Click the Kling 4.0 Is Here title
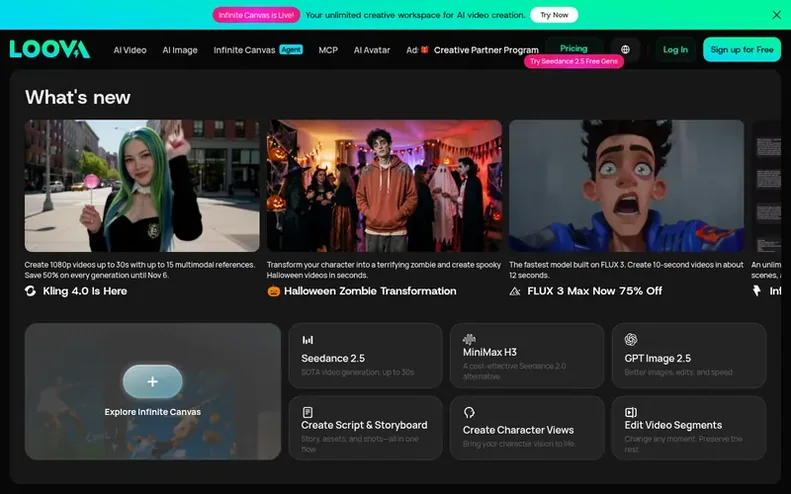The width and height of the screenshot is (791, 494). click(x=85, y=291)
